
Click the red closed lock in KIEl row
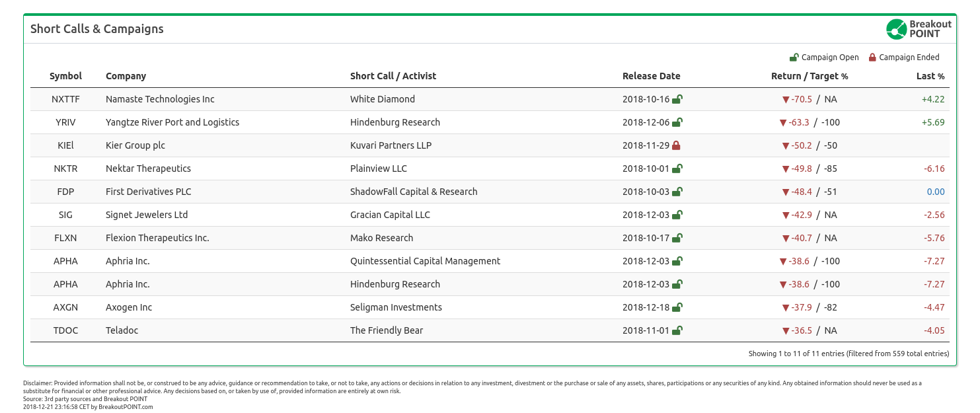(676, 145)
